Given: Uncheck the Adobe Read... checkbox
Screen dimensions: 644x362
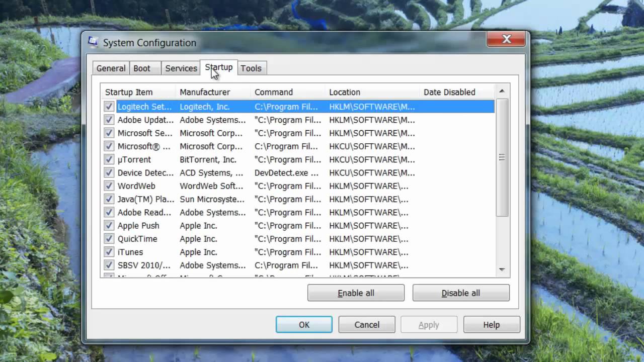Looking at the screenshot, I should point(109,212).
